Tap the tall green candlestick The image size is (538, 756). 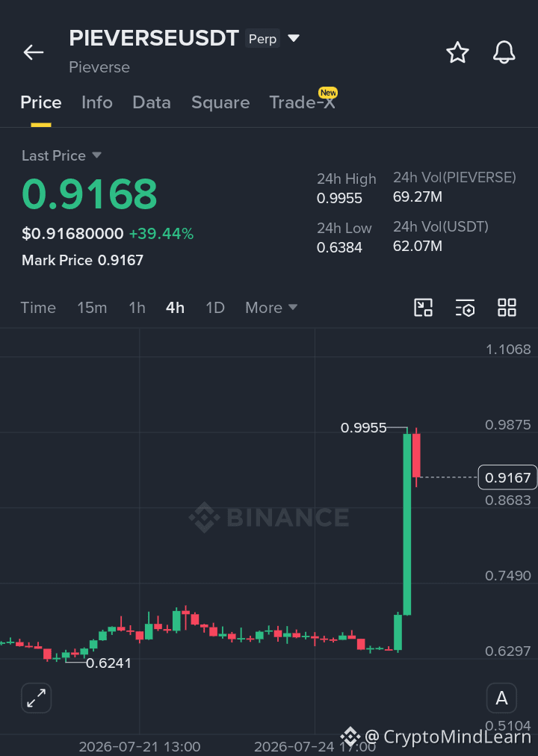[x=407, y=524]
